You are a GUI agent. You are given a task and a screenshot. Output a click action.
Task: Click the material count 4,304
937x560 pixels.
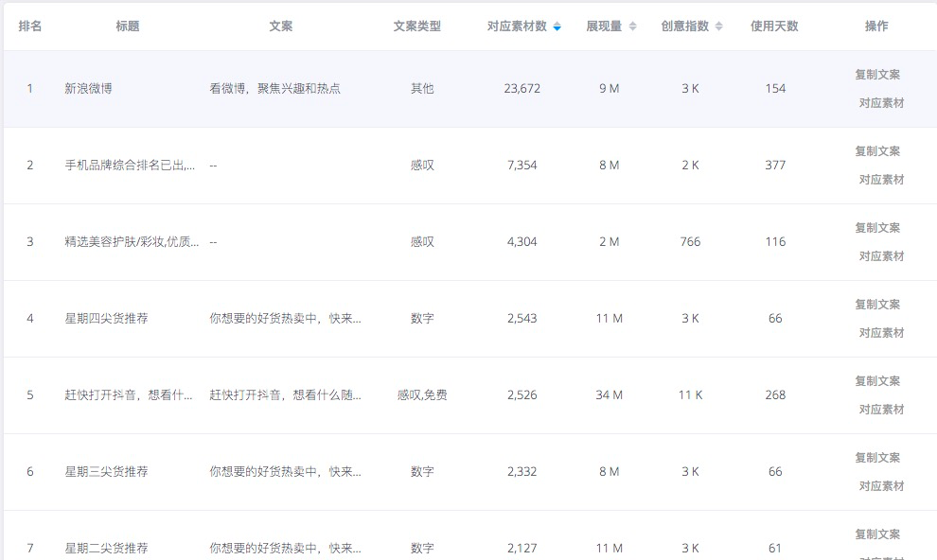(522, 242)
